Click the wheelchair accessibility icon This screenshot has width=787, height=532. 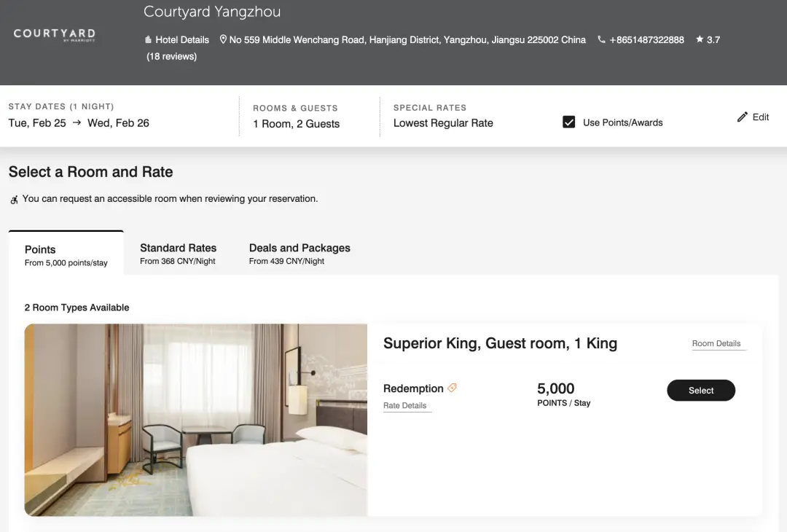(14, 199)
